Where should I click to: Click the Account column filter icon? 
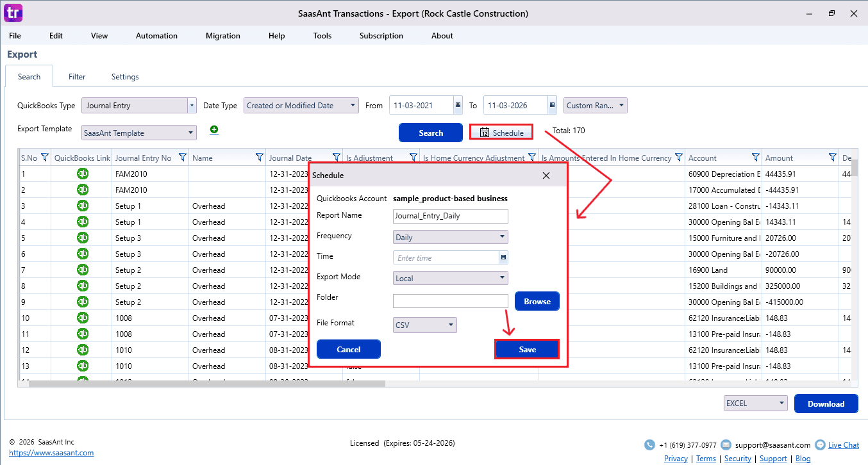755,158
